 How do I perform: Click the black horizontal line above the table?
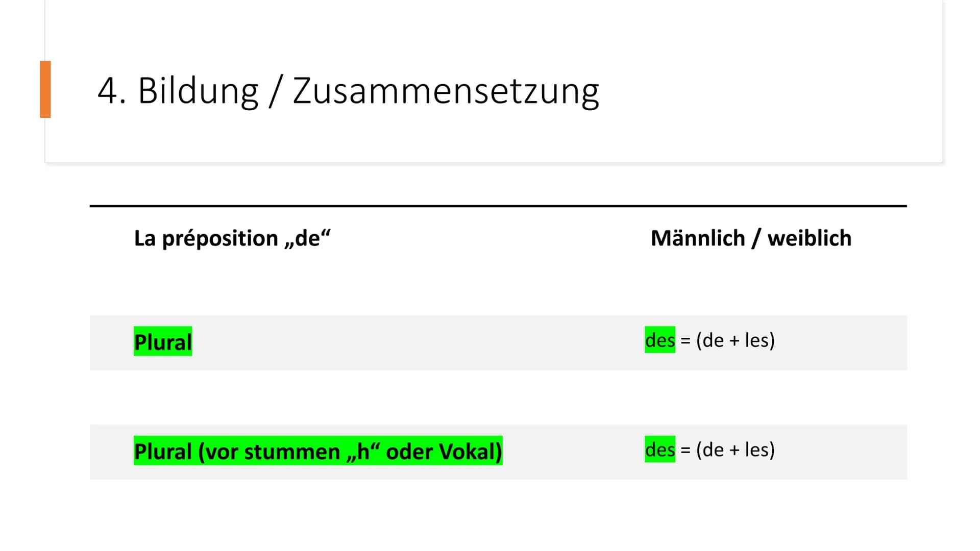(498, 206)
